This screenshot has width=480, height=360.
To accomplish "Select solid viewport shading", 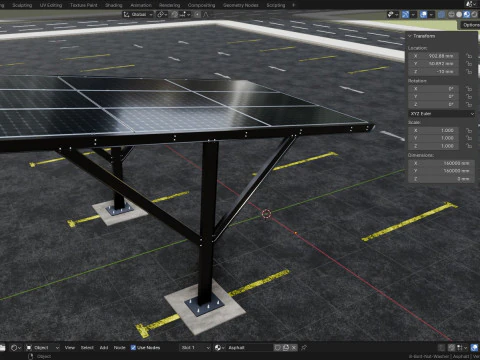I will [459, 14].
